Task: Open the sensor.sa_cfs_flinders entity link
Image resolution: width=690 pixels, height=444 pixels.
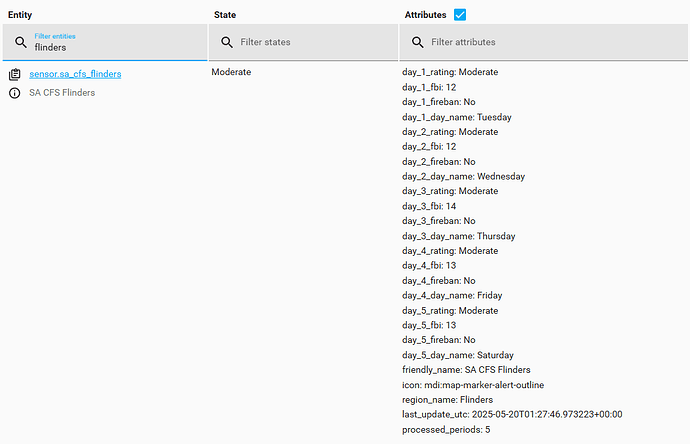Action: (x=75, y=74)
